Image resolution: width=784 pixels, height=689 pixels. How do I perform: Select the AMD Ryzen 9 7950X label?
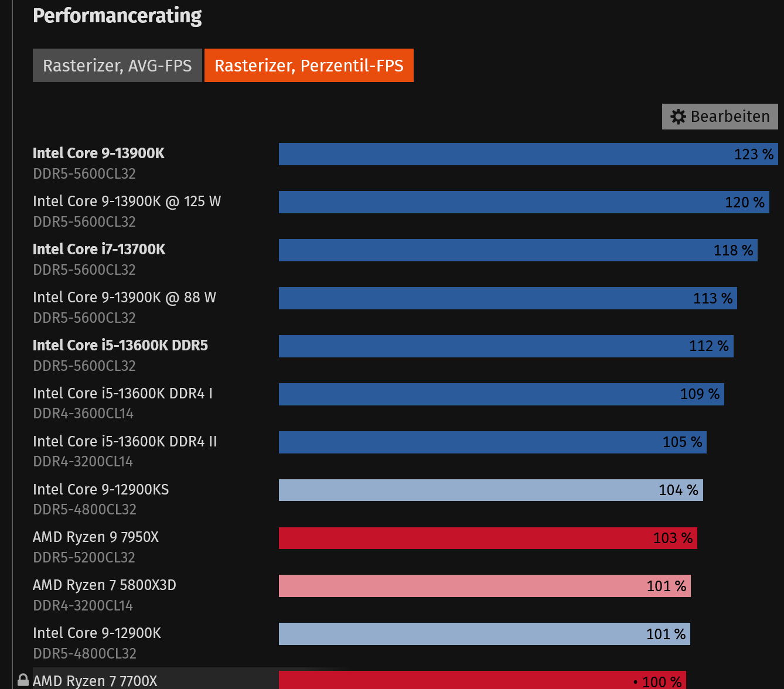[x=96, y=537]
